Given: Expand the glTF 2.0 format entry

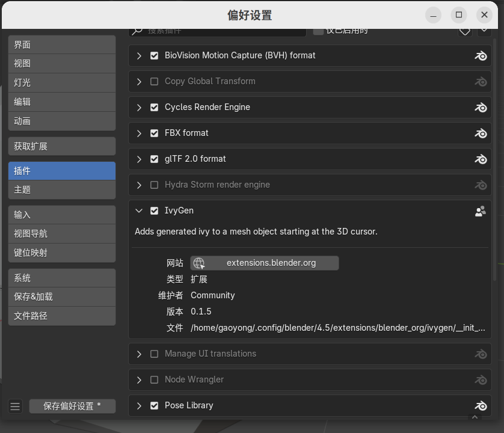Looking at the screenshot, I should [139, 159].
